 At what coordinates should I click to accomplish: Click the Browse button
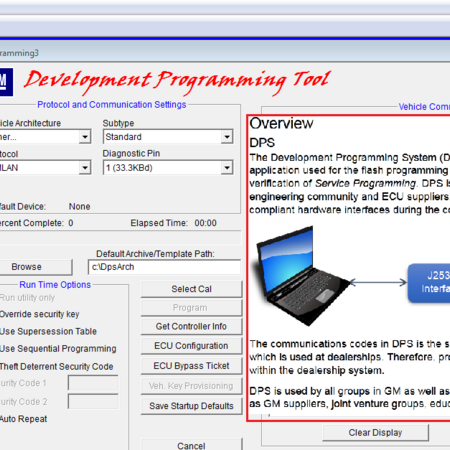tap(35, 267)
